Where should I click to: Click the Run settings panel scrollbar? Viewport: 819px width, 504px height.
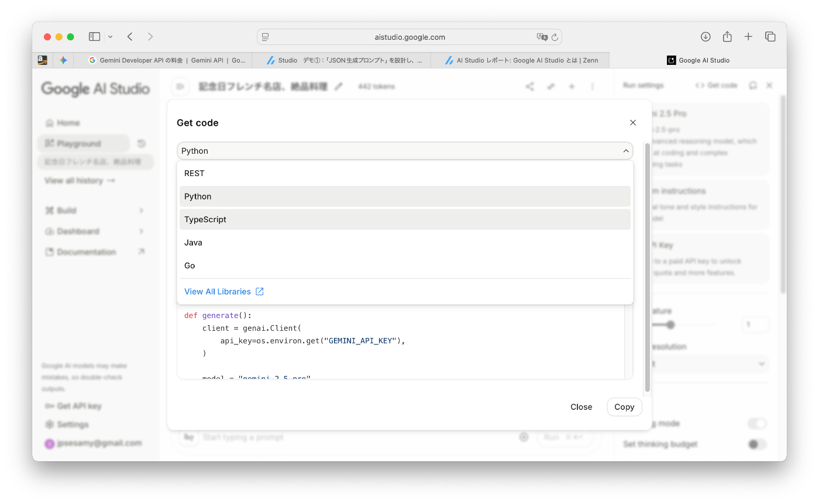click(783, 194)
